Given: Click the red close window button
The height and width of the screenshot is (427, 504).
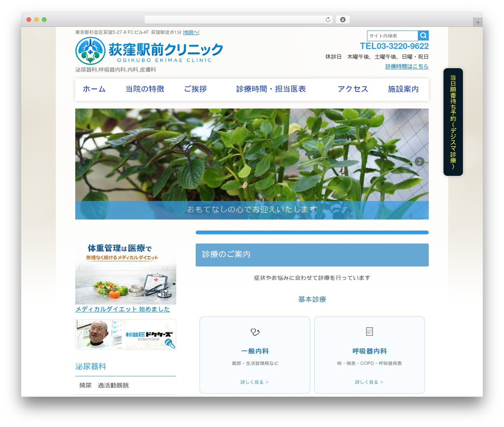Looking at the screenshot, I should [x=29, y=20].
